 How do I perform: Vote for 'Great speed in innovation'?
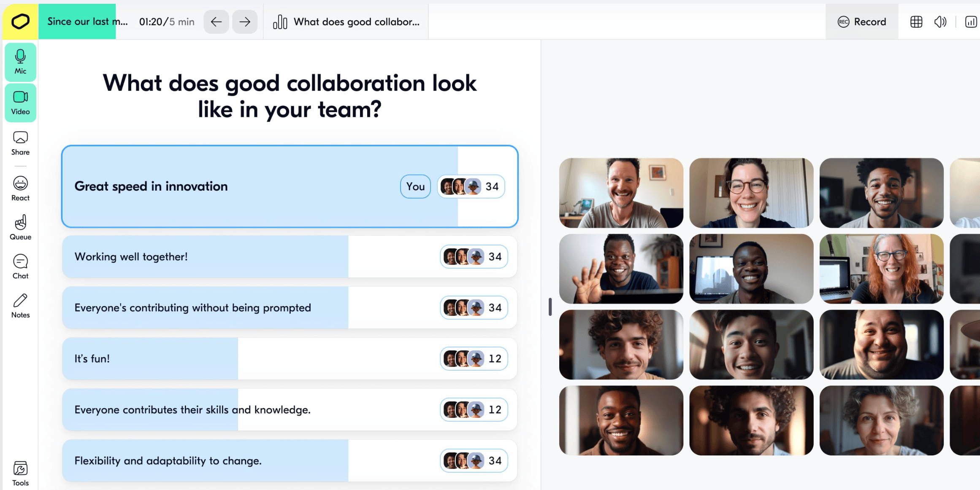click(290, 186)
